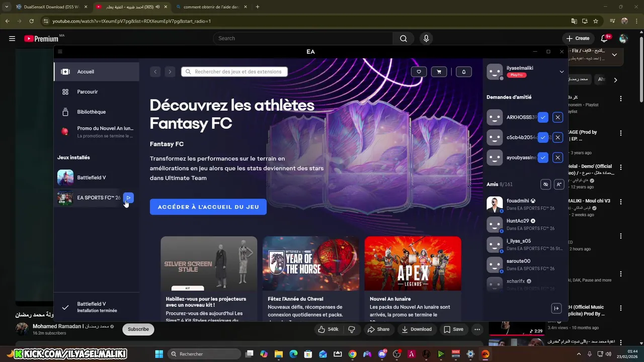Viewport: 644px width, 362px height.
Task: Click YouTube Create button
Action: tap(578, 38)
